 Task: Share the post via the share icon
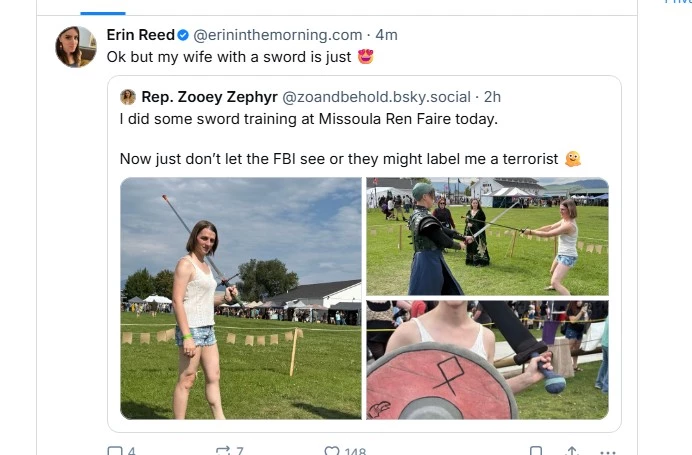click(x=572, y=450)
